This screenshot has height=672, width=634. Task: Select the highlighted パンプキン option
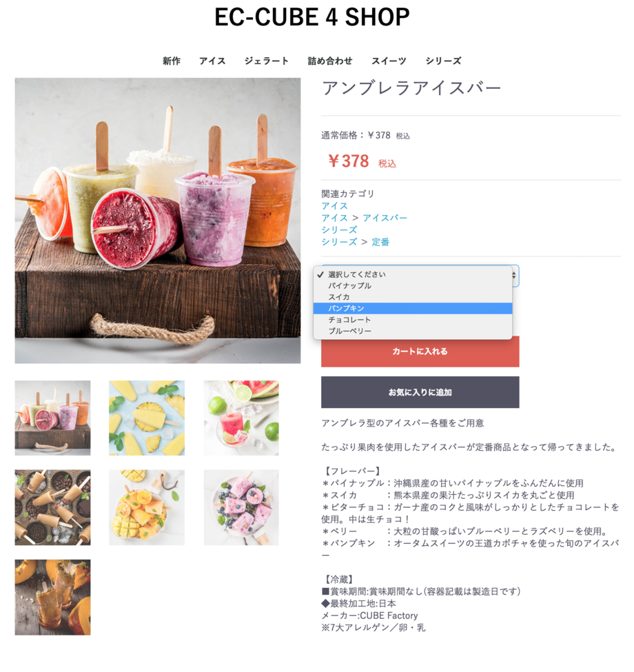click(x=413, y=308)
